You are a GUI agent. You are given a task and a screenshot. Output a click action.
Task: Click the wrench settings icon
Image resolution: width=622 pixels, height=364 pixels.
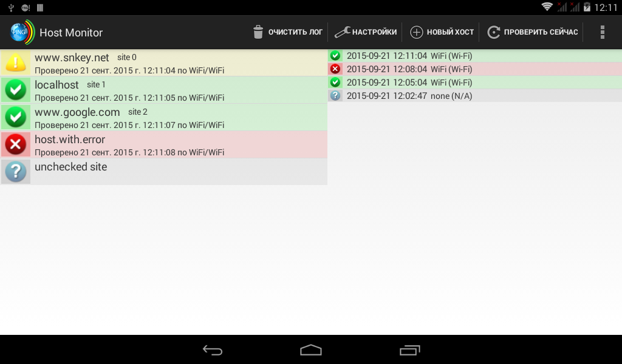tap(342, 32)
